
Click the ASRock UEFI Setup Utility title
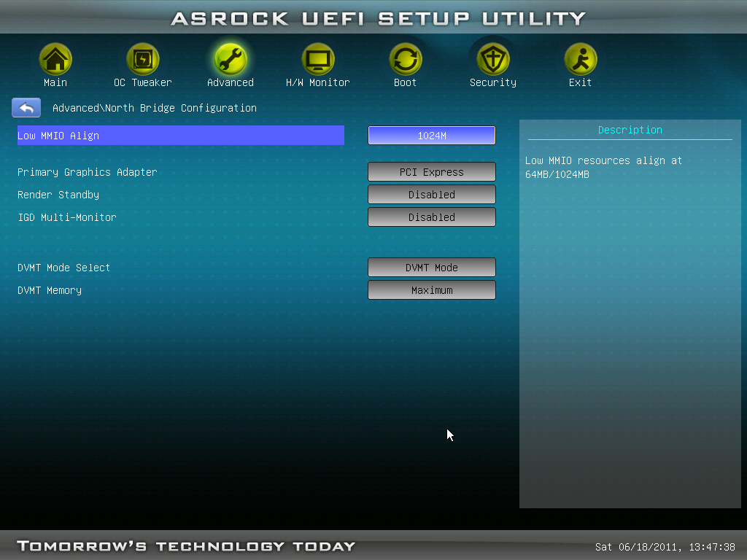click(379, 18)
